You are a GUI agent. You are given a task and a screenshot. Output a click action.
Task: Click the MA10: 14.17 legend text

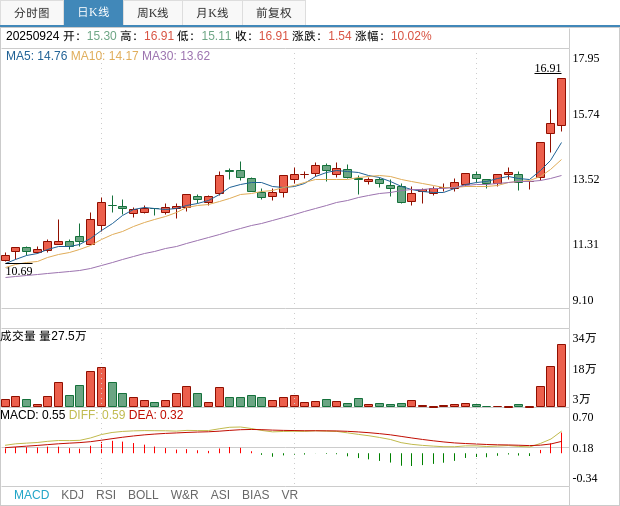104,56
